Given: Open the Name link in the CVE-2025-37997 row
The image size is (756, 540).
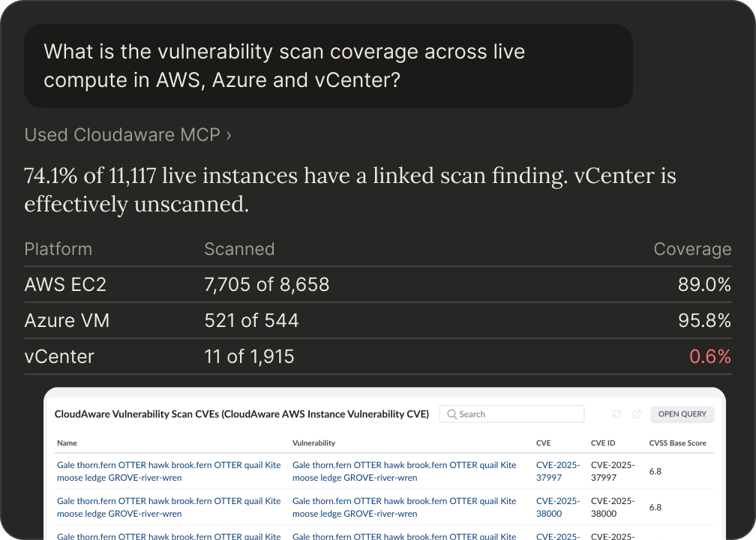Looking at the screenshot, I should point(169,471).
